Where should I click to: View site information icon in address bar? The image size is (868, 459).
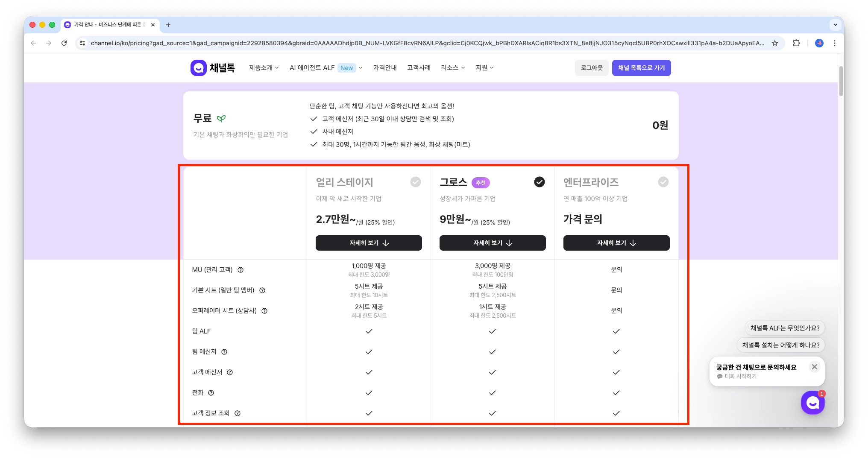point(83,43)
